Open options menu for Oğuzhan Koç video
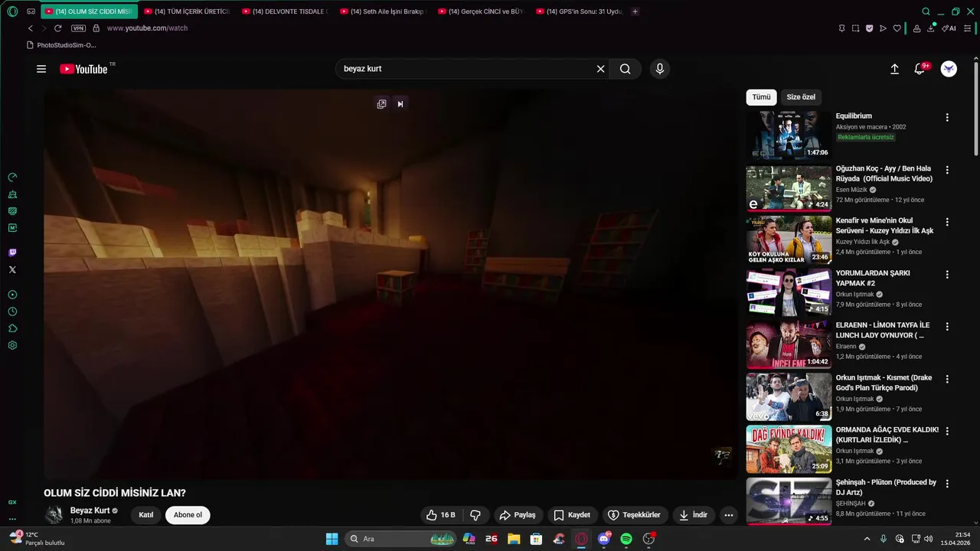Image resolution: width=980 pixels, height=551 pixels. (x=947, y=170)
